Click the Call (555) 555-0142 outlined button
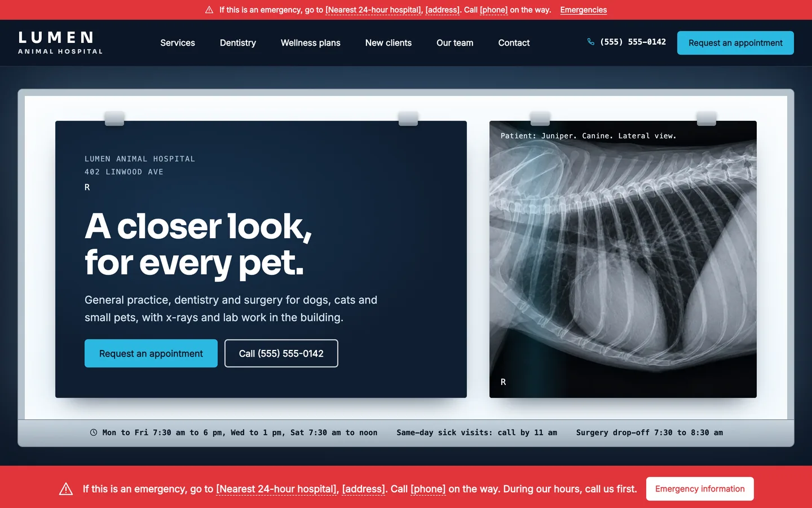 click(x=281, y=353)
